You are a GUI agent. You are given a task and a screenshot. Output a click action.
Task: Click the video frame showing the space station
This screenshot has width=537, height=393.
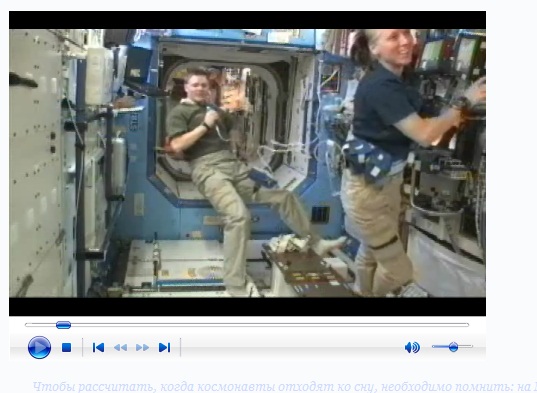click(x=247, y=163)
